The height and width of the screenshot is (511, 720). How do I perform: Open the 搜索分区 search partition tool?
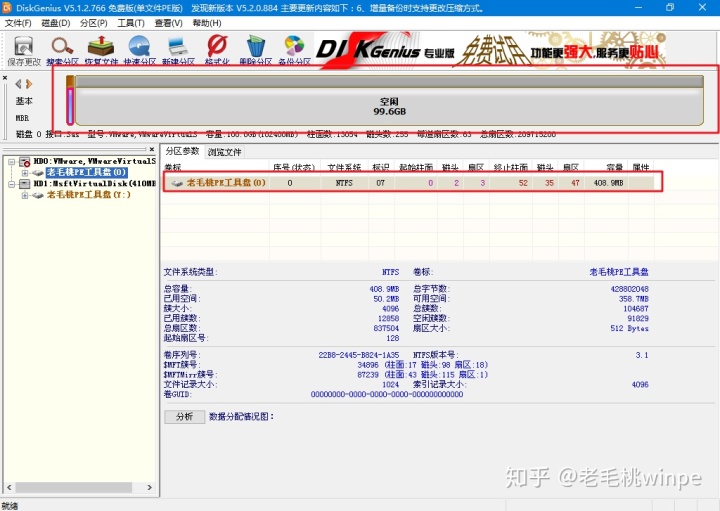coord(62,51)
